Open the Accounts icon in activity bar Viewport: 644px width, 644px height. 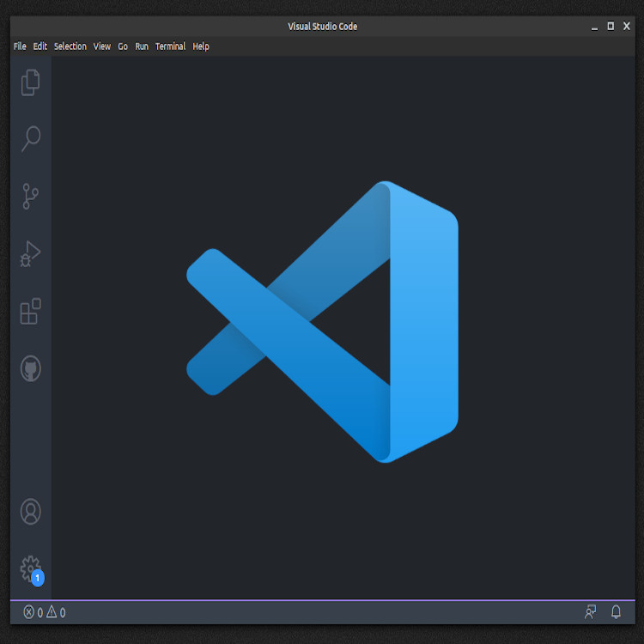pyautogui.click(x=31, y=512)
